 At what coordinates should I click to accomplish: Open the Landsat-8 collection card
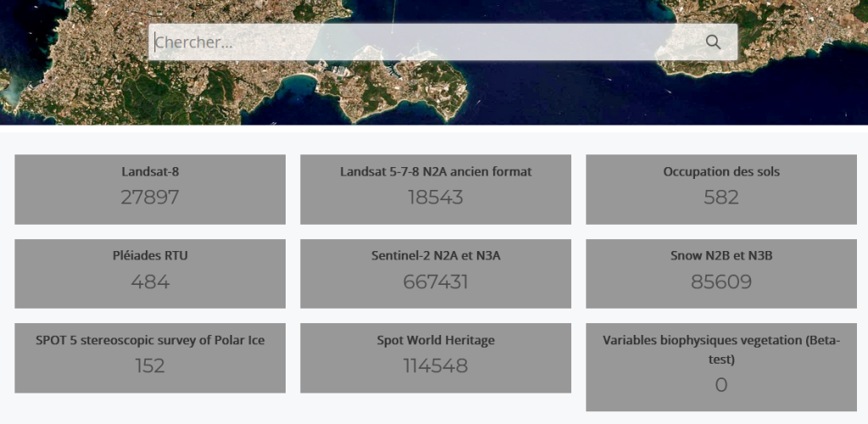click(x=150, y=189)
